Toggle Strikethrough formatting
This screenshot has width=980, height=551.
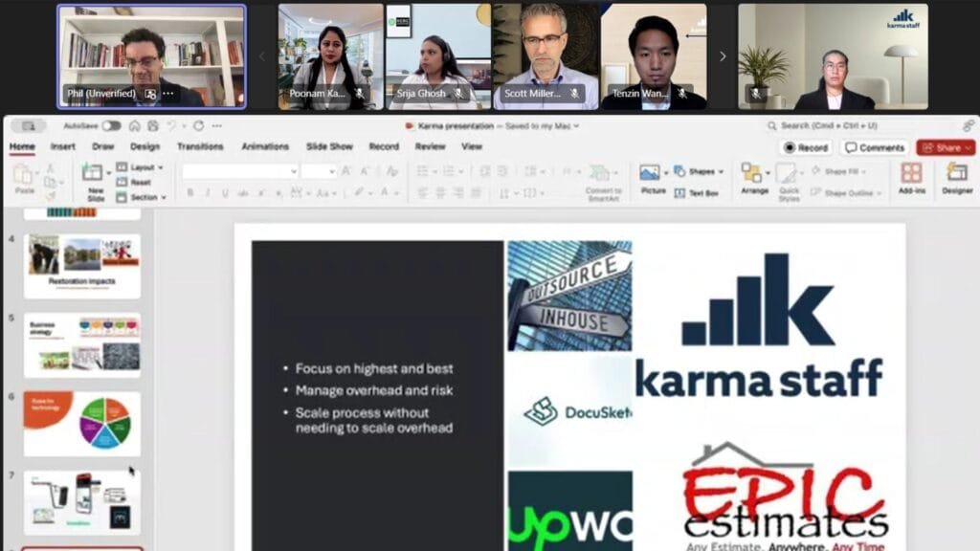click(x=243, y=193)
